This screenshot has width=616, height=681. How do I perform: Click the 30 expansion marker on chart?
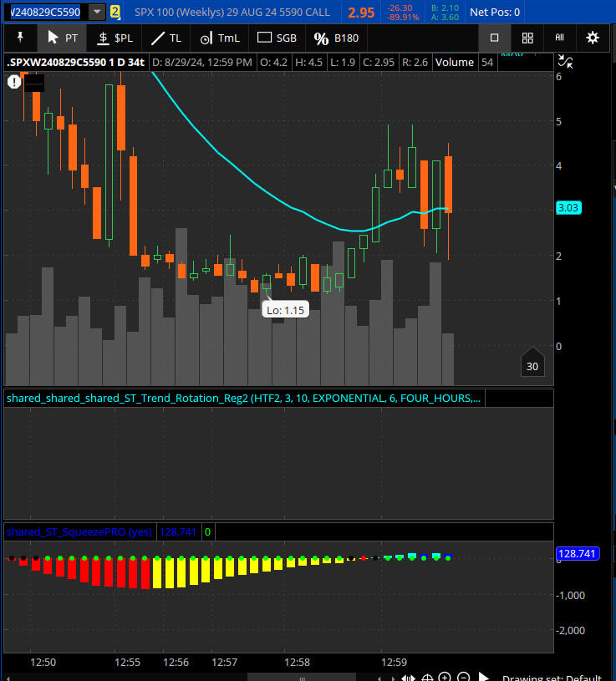(x=532, y=362)
